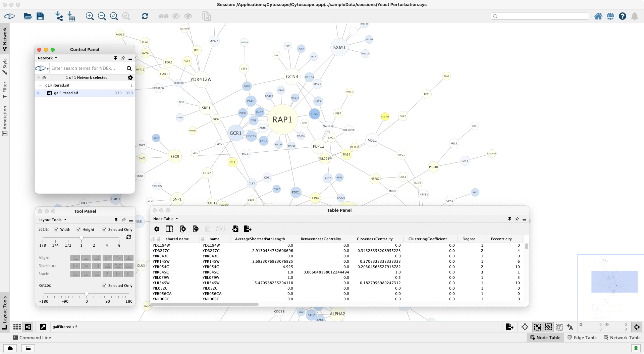Click Import Table from File icon
Image resolution: width=644 pixels, height=354 pixels.
pyautogui.click(x=71, y=16)
